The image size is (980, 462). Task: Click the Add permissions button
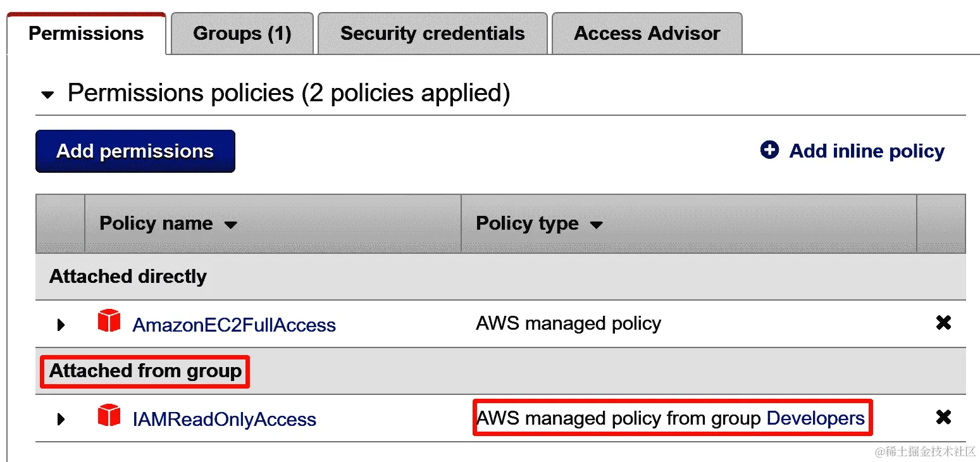coord(135,151)
